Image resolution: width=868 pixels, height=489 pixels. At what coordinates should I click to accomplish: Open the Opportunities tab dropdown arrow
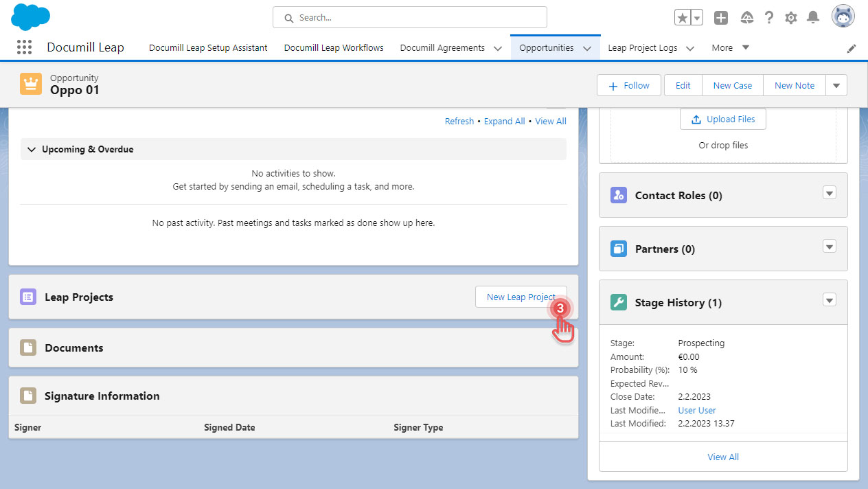pos(587,48)
